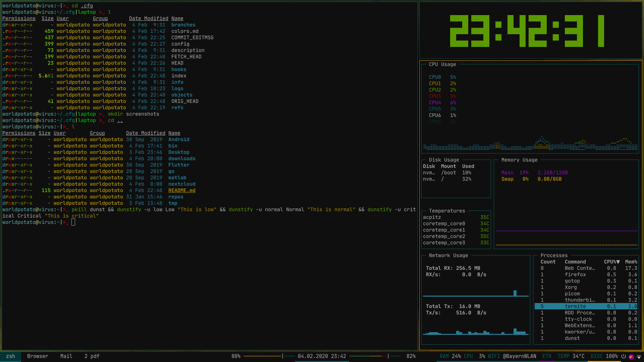Switch to the Browser workspace
The width and height of the screenshot is (644, 362).
coord(38,356)
